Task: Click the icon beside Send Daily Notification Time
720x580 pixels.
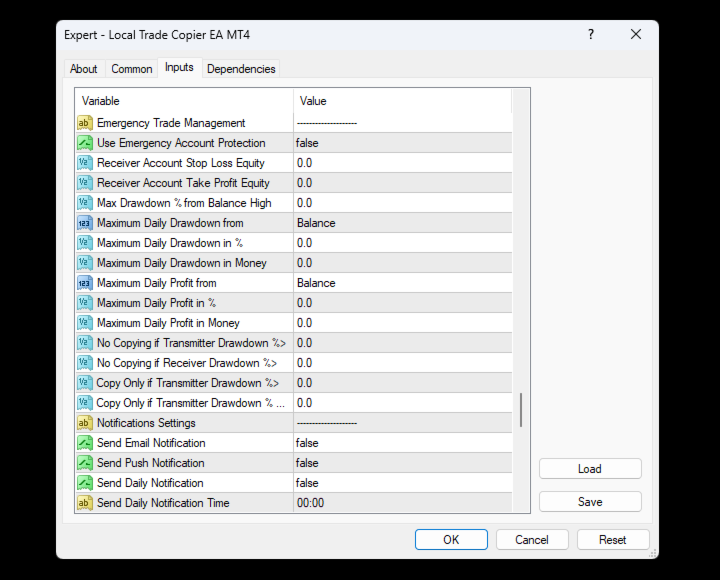Action: tap(84, 503)
